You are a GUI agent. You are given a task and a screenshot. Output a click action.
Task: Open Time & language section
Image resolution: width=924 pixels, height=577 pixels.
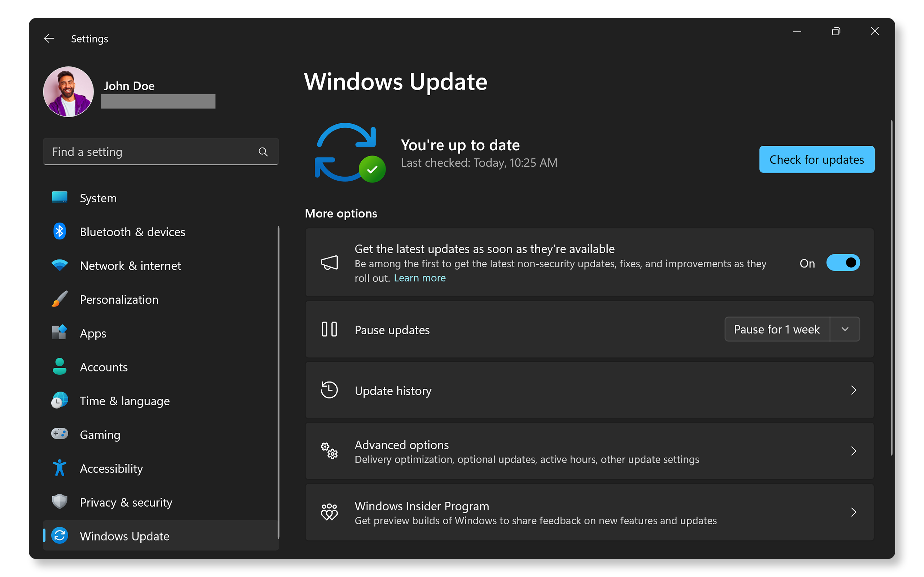[125, 401]
